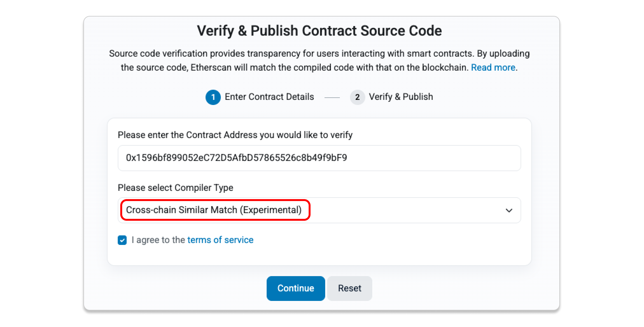Toggle the terms of service agreement checkbox
The width and height of the screenshot is (644, 327).
click(122, 240)
